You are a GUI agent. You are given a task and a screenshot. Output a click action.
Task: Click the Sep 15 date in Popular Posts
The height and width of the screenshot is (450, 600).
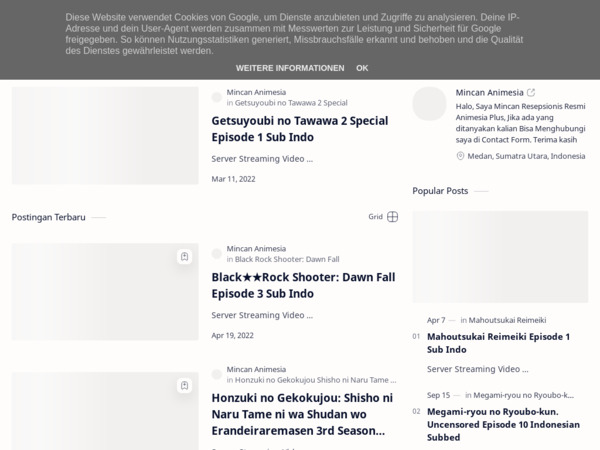point(439,395)
